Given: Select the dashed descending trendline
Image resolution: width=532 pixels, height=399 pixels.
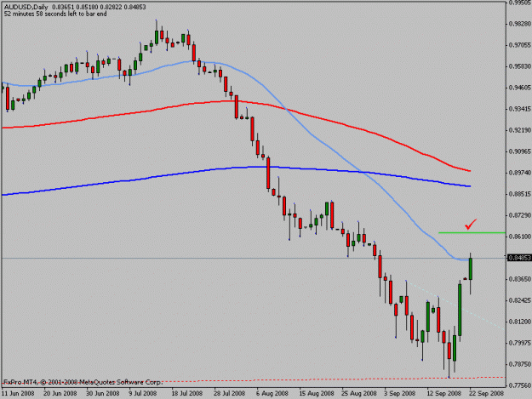Looking at the screenshot, I should coord(455,305).
